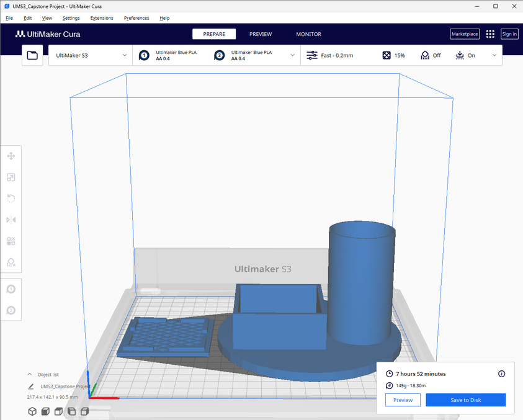Switch to front view cube icon

(x=45, y=411)
